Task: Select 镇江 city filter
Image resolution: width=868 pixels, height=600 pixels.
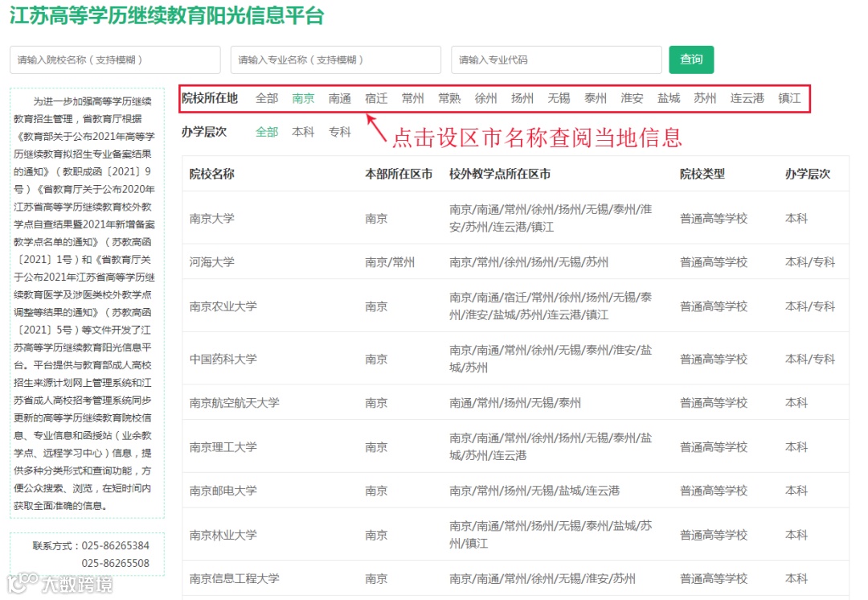Action: pyautogui.click(x=789, y=99)
